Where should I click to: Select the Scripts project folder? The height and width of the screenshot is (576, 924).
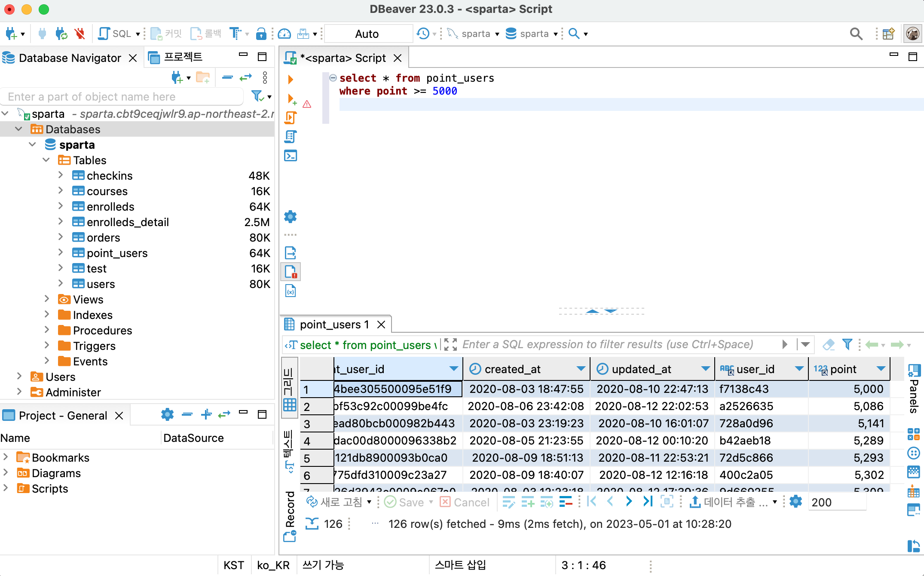(42, 489)
